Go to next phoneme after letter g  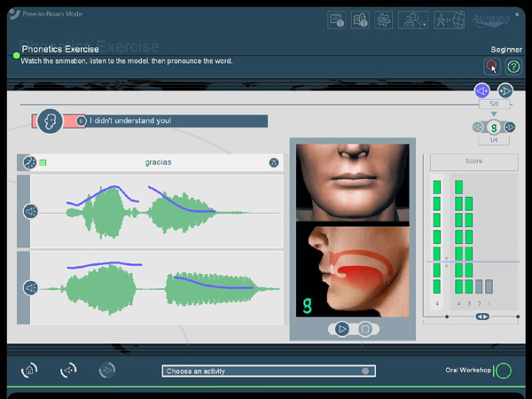click(x=510, y=128)
